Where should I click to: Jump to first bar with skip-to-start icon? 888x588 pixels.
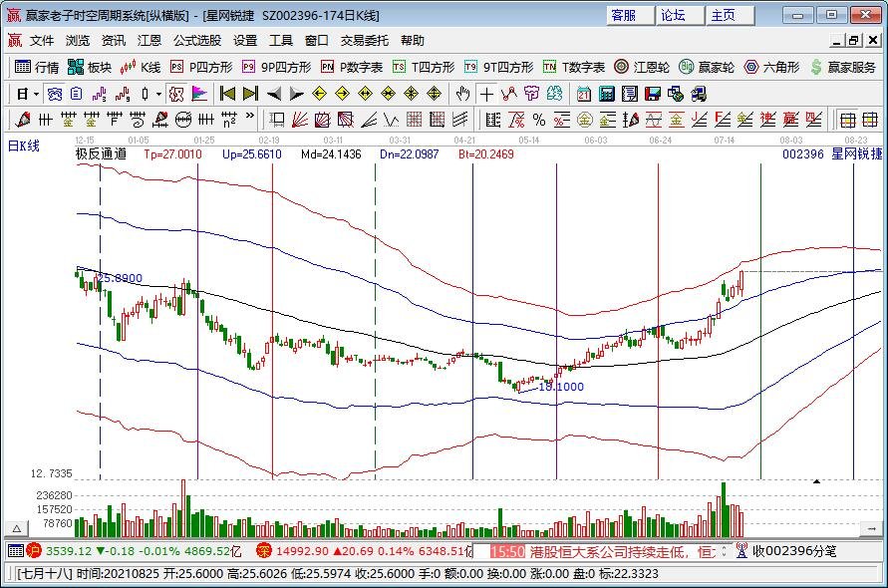coord(227,94)
